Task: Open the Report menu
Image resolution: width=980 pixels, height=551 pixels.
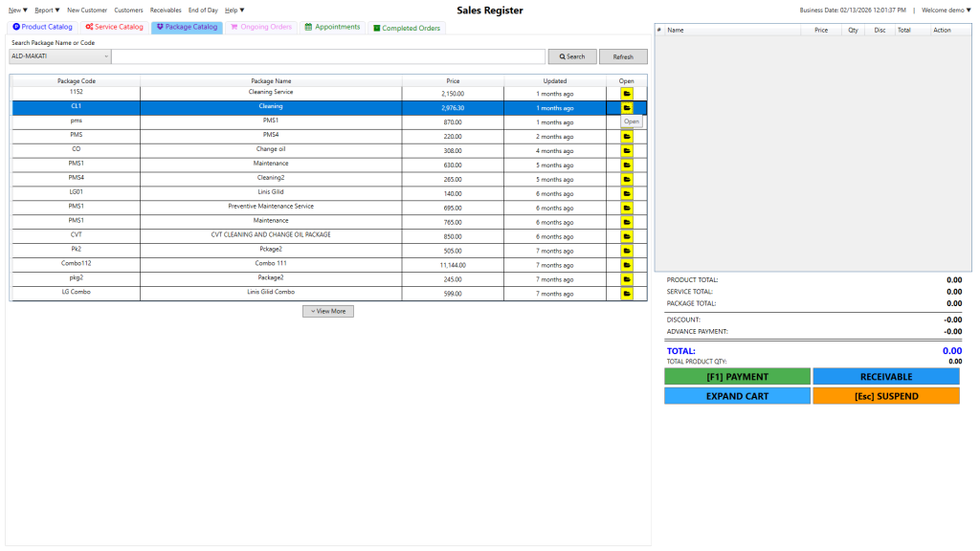Action: tap(45, 10)
